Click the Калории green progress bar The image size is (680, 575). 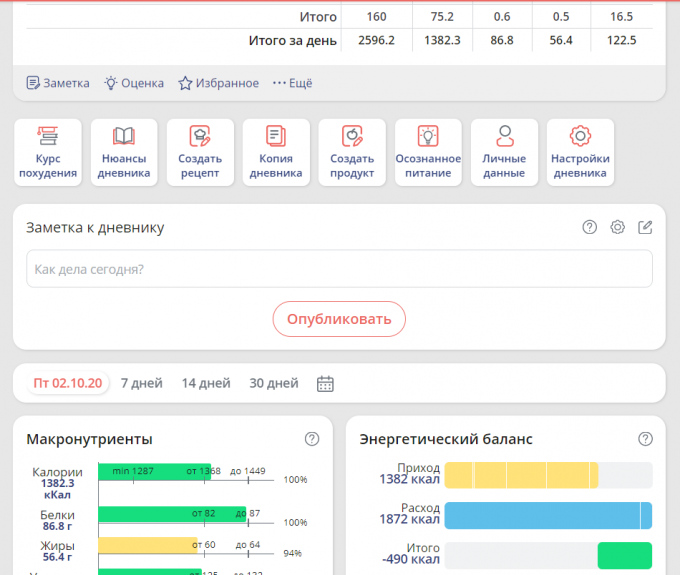154,471
